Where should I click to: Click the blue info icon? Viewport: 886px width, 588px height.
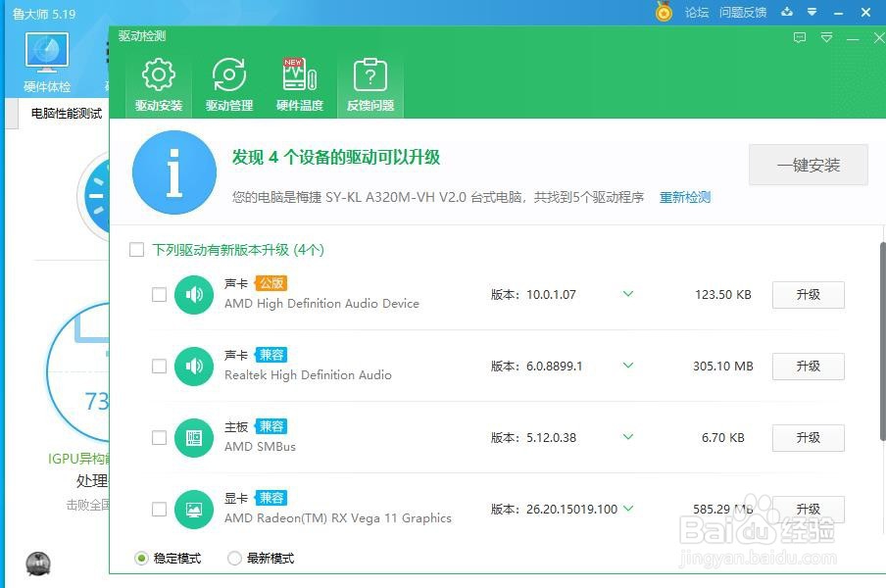point(174,172)
